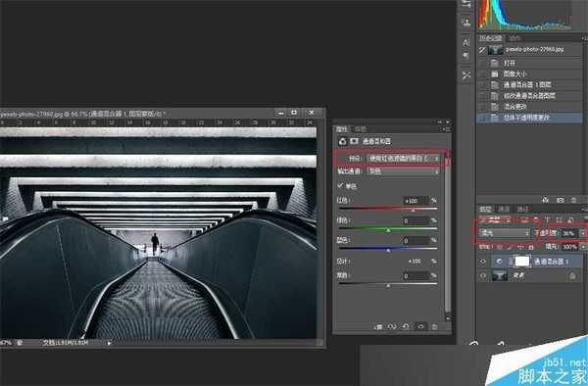Toggle adjustment layer visibility in Properties footer
This screenshot has height=386, width=588.
420,327
